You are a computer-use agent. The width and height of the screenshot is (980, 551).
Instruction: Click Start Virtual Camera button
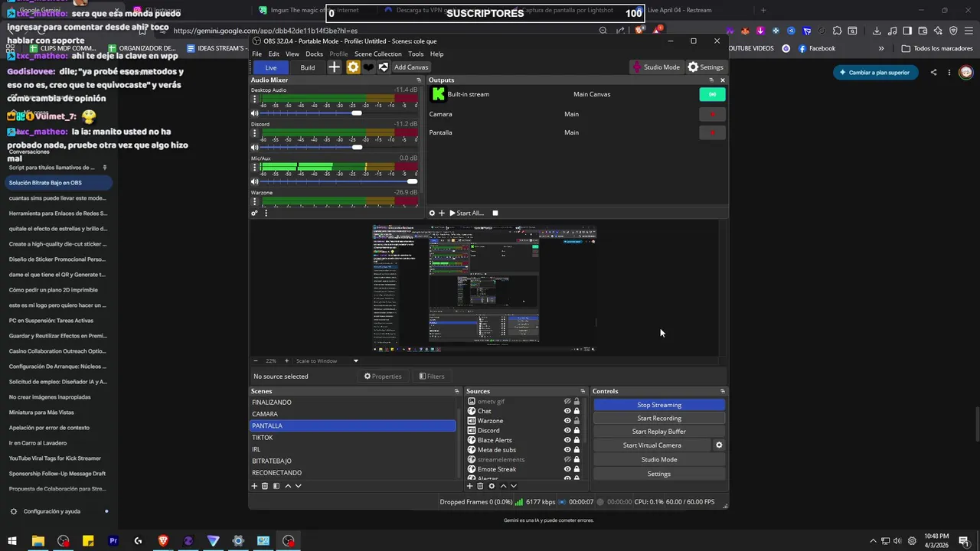652,445
